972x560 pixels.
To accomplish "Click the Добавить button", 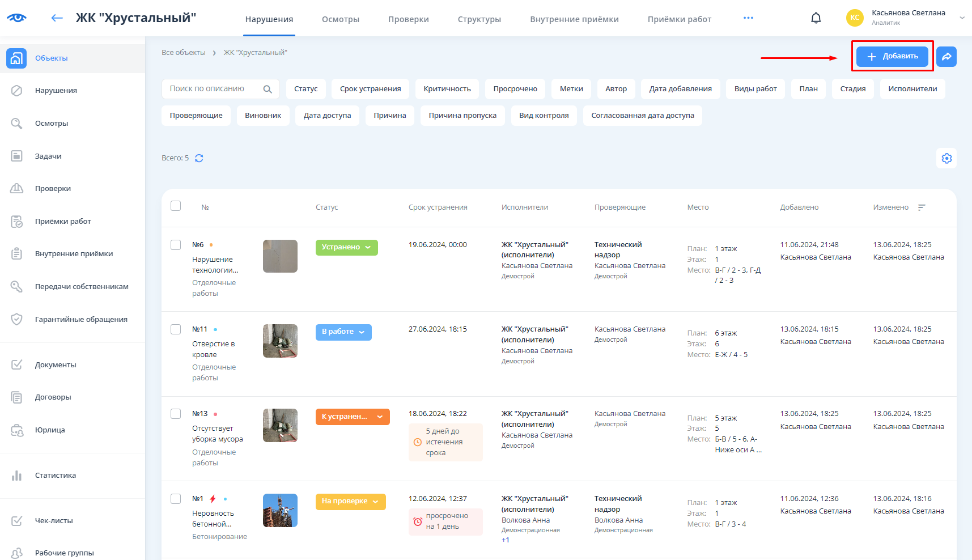I will click(x=892, y=57).
